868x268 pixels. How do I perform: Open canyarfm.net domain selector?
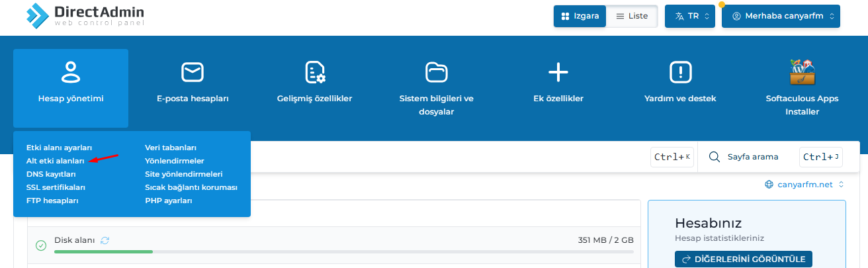[x=804, y=185]
